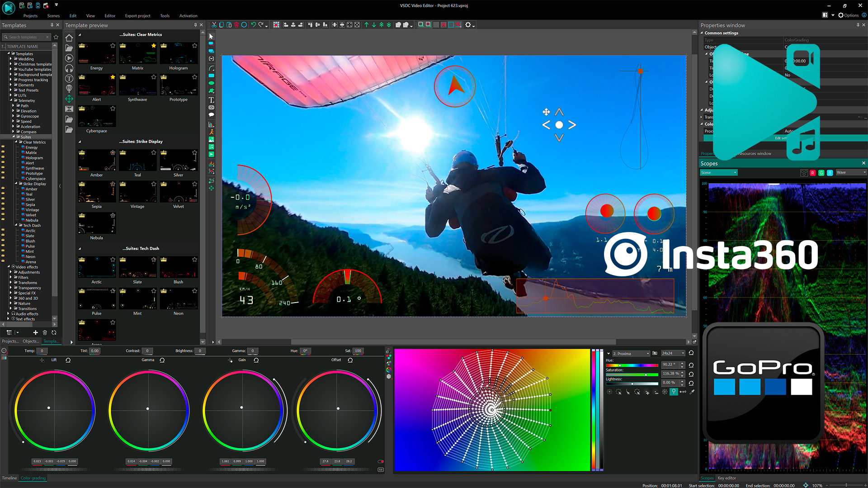This screenshot has width=868, height=488.
Task: Click the headphones audio icon in Template preview
Action: 69,68
